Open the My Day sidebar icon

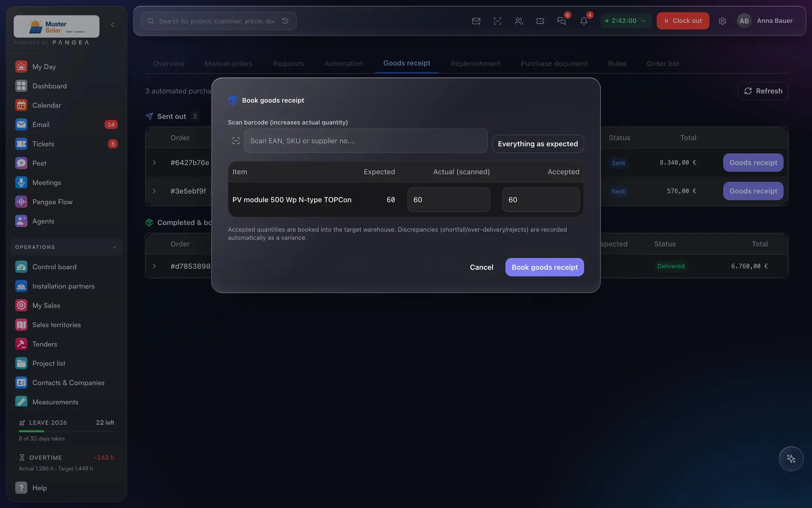point(21,67)
